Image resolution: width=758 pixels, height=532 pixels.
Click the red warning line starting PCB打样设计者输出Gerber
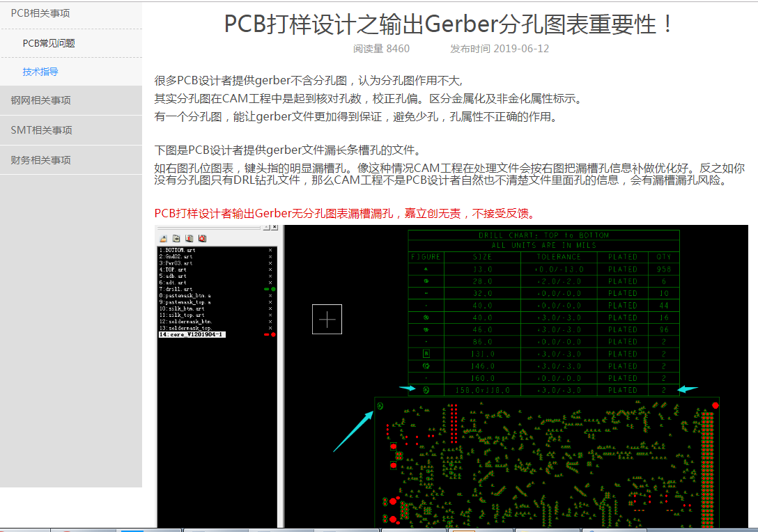(x=346, y=214)
